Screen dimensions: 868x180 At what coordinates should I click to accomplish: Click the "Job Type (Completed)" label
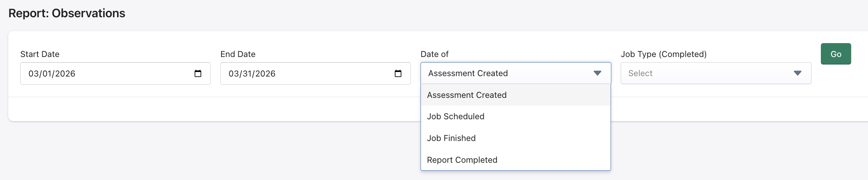click(663, 54)
